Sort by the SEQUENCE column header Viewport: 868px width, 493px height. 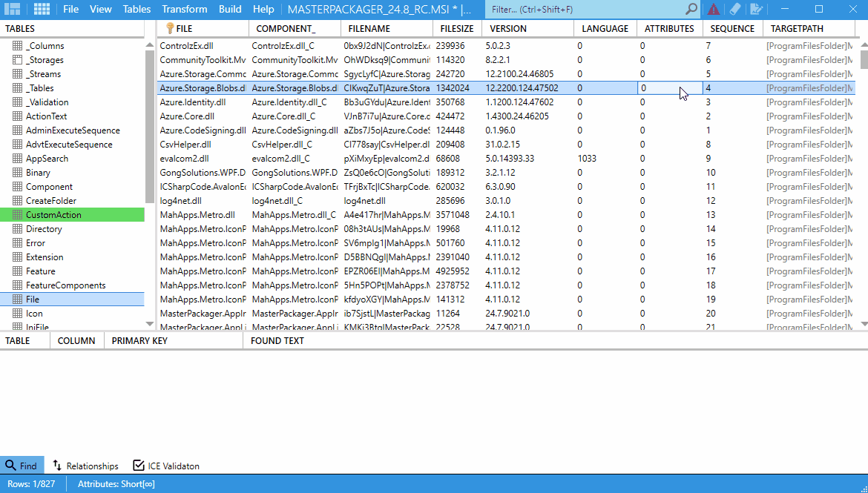732,29
